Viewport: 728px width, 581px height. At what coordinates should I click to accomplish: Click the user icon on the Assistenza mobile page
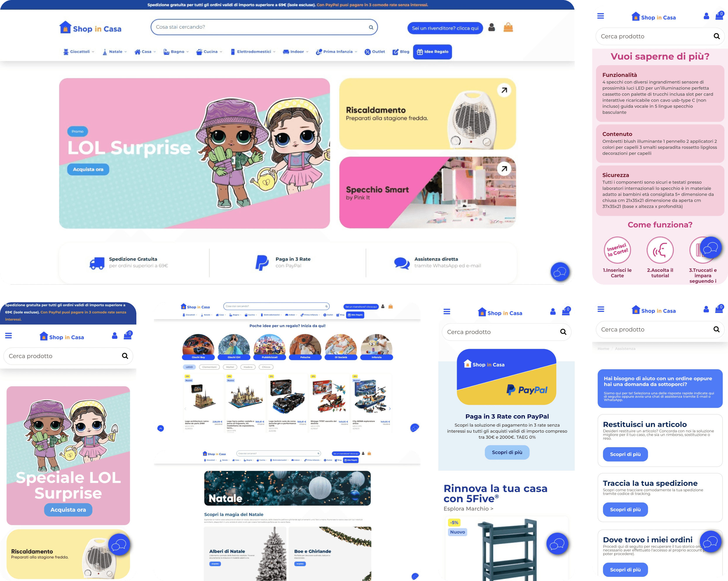706,309
